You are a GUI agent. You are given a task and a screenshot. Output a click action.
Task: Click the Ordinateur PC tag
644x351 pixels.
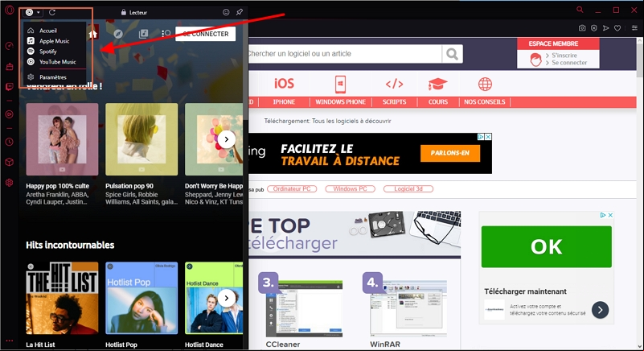(292, 189)
